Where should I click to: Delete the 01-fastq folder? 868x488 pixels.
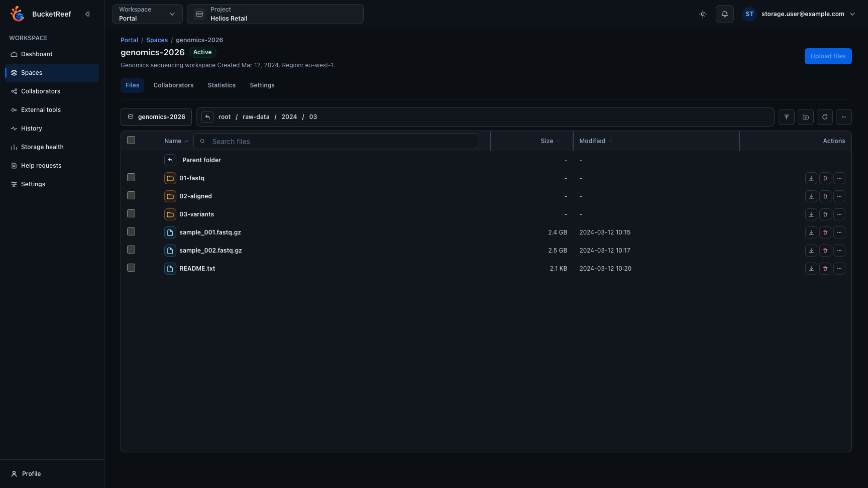(825, 178)
